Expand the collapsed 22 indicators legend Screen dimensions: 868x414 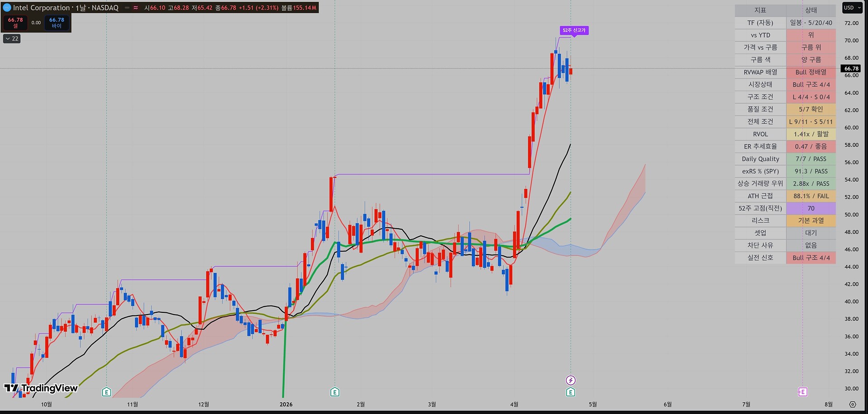point(12,39)
